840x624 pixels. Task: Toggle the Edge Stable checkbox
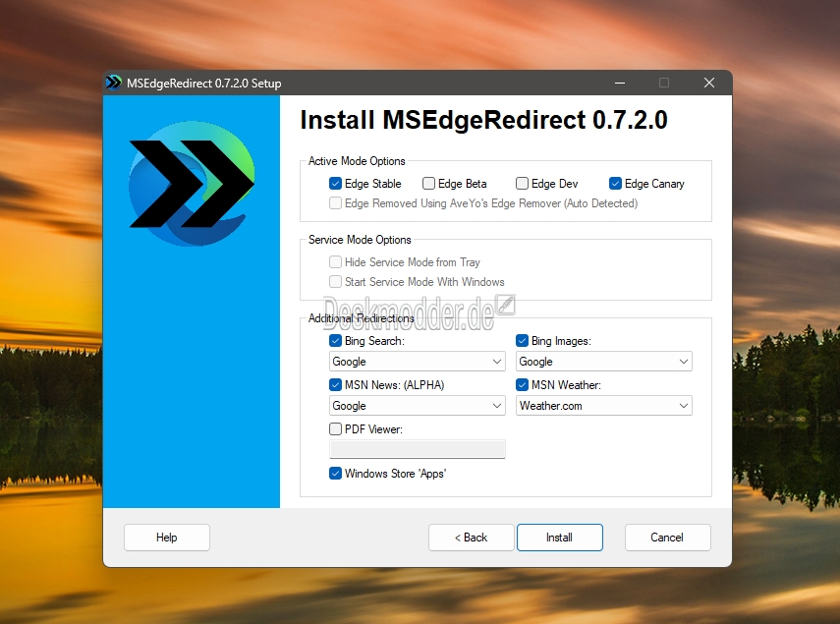point(335,184)
